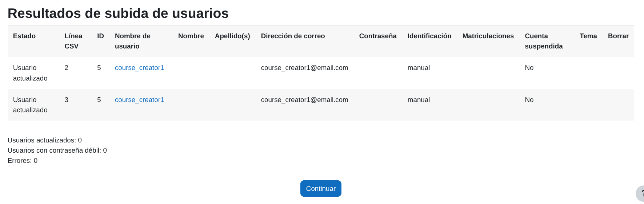Click the Dirección de correo column header
Image resolution: width=644 pixels, height=204 pixels.
point(293,36)
